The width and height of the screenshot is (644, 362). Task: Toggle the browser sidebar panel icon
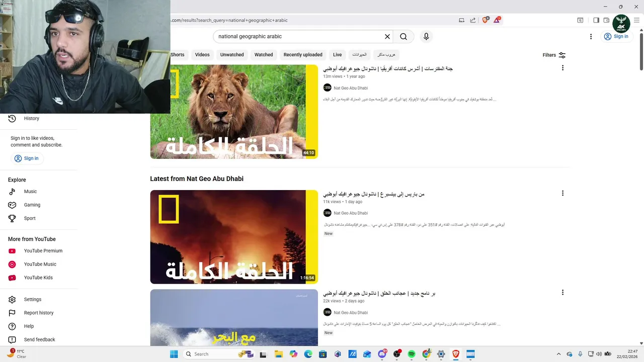coord(596,20)
